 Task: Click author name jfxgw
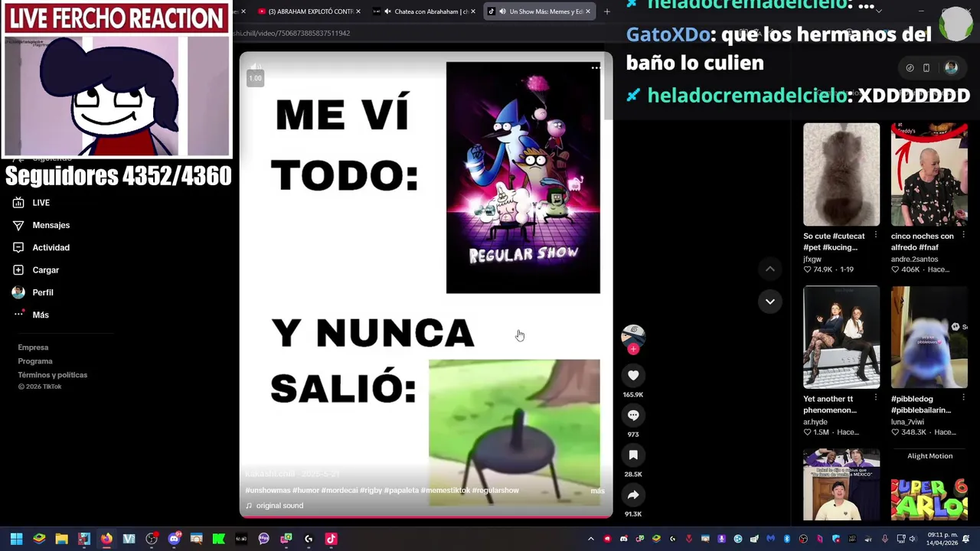tap(812, 259)
